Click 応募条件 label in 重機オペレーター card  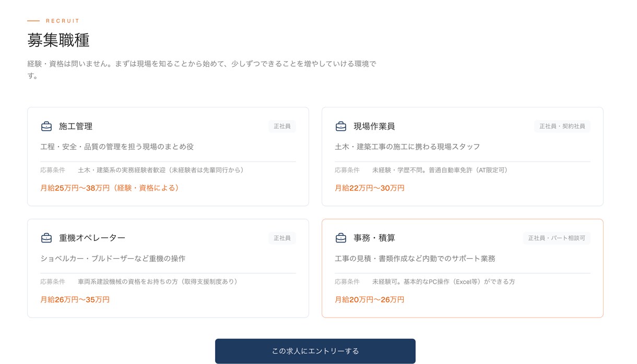pos(53,282)
